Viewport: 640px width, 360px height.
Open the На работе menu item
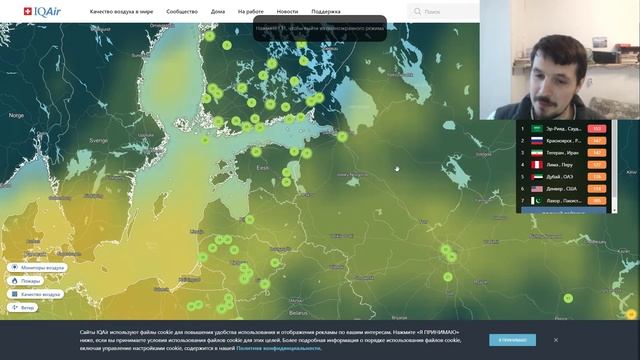pyautogui.click(x=251, y=11)
